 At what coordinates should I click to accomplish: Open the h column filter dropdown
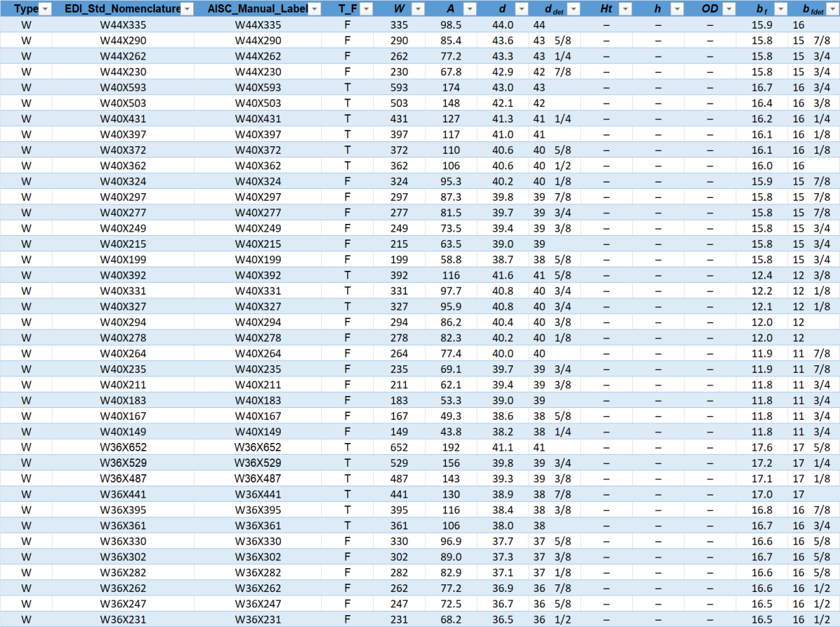[x=677, y=9]
